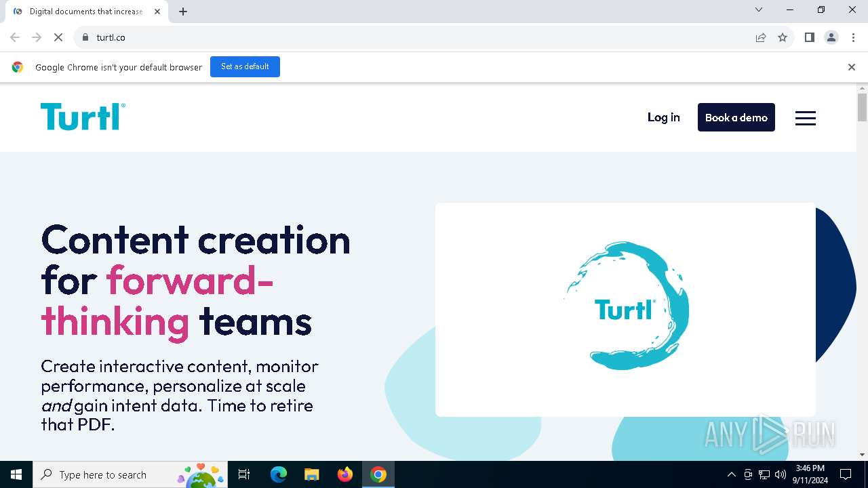Viewport: 868px width, 488px height.
Task: Launch Microsoft Edge from taskbar
Action: tap(278, 474)
